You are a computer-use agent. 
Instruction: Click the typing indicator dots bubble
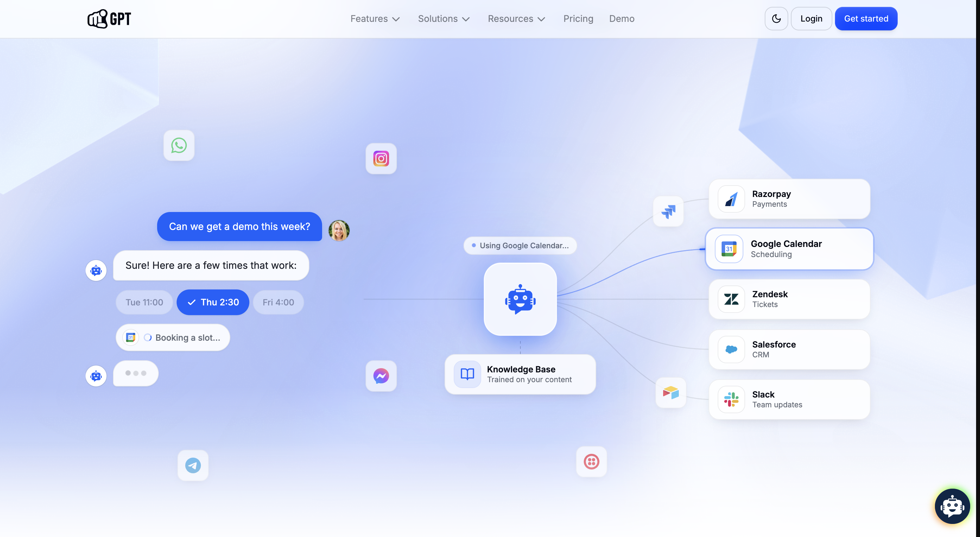136,373
